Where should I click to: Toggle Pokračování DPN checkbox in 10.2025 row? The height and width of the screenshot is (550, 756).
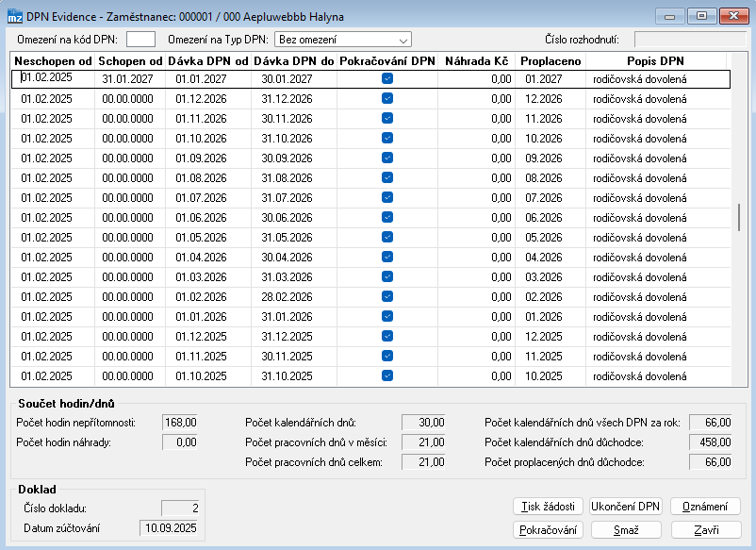point(386,375)
